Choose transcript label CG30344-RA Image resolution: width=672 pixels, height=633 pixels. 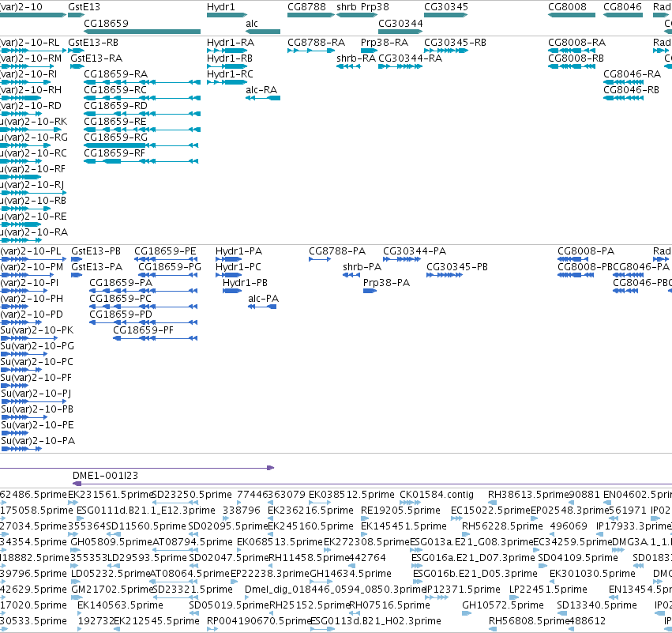pos(410,58)
